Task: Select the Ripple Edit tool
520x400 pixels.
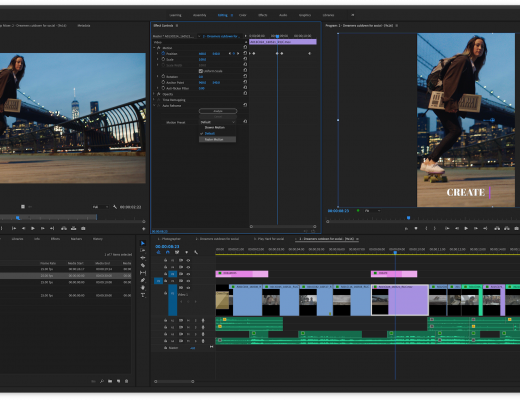Action: pyautogui.click(x=143, y=258)
